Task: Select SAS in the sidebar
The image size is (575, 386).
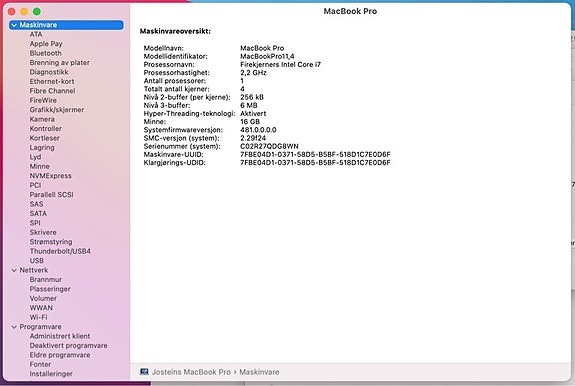Action: [x=36, y=204]
